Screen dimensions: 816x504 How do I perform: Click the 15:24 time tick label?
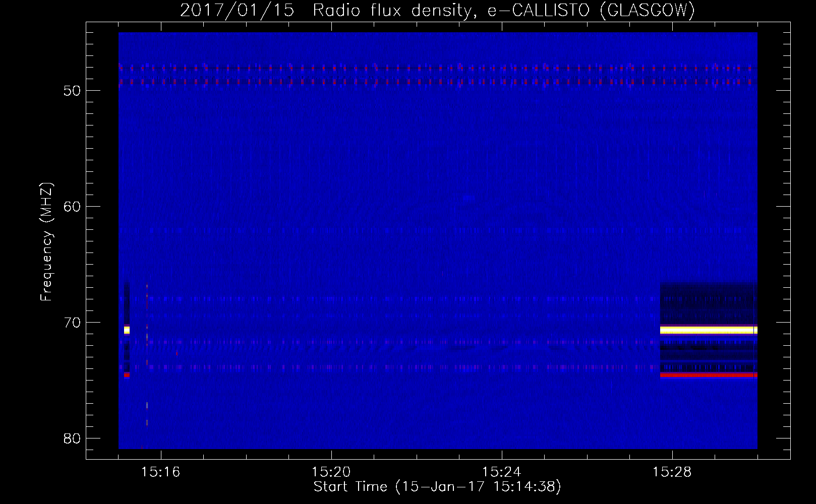coord(502,472)
